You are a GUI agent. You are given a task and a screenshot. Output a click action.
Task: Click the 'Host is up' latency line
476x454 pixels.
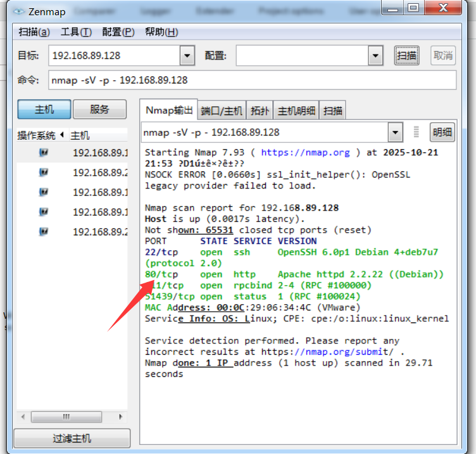225,219
